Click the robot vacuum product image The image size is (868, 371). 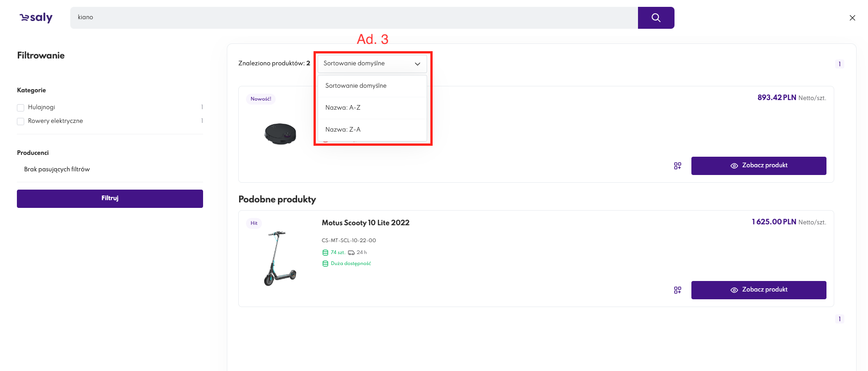point(280,134)
